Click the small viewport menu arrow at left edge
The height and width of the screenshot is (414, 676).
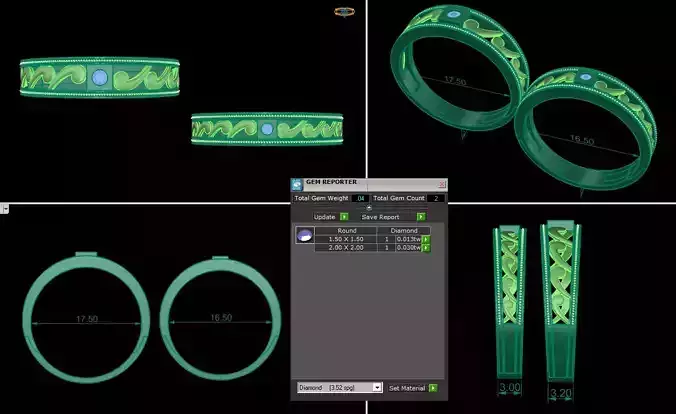click(5, 209)
